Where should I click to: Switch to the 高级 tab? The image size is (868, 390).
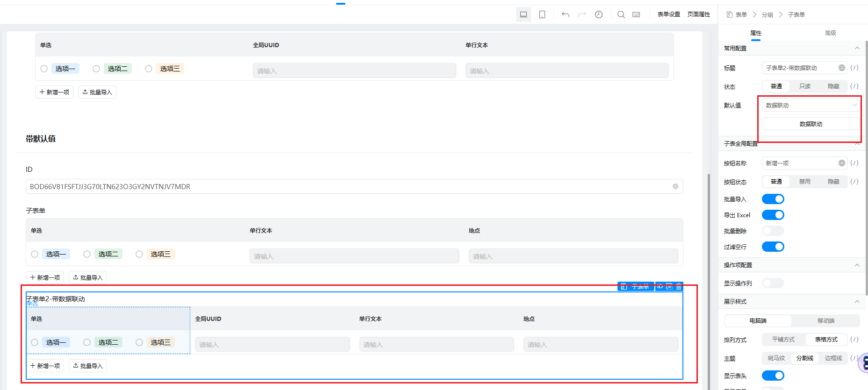[831, 33]
